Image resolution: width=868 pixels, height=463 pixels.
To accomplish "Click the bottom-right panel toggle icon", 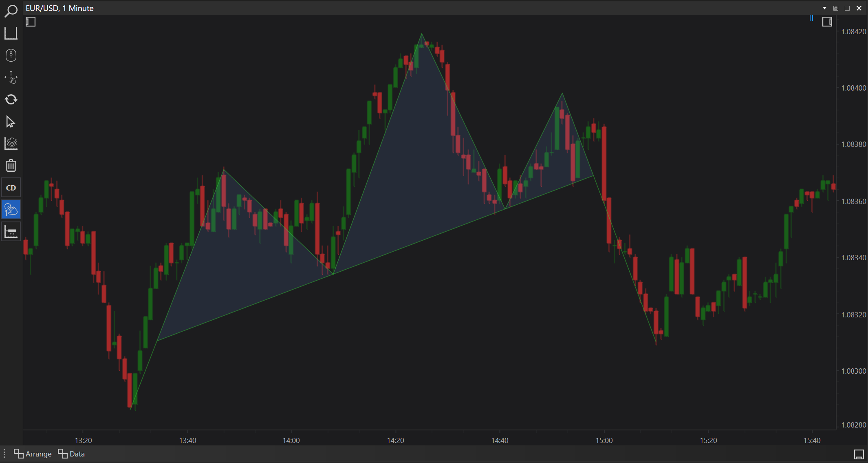I will [859, 454].
